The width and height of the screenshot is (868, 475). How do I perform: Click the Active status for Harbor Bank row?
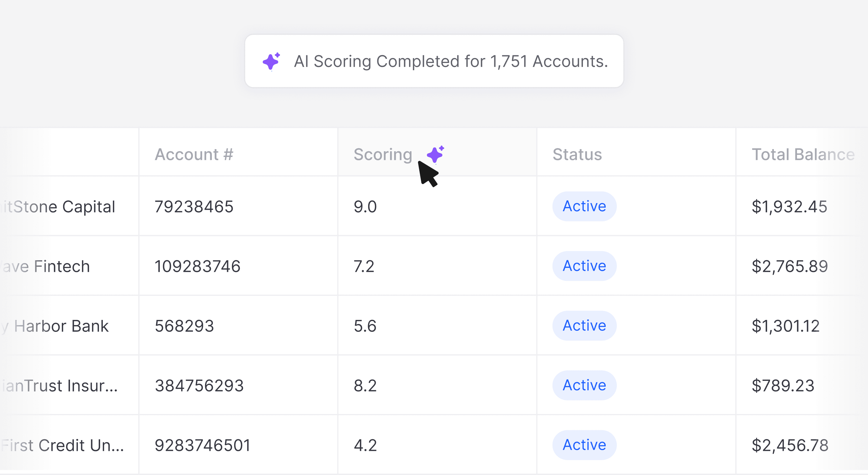584,325
